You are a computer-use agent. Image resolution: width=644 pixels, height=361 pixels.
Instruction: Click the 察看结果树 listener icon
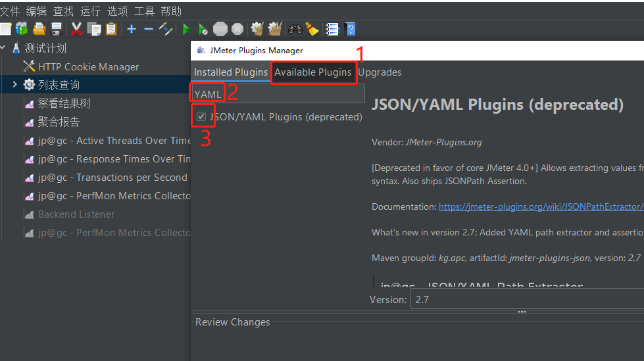click(29, 104)
